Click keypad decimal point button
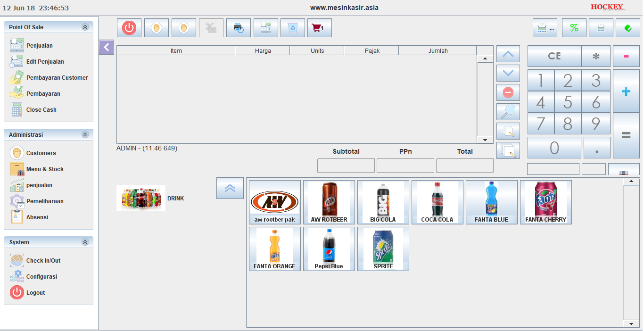The image size is (644, 331). [597, 148]
